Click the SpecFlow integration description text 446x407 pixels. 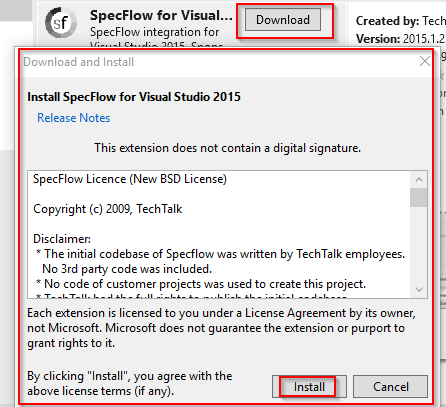click(x=154, y=32)
